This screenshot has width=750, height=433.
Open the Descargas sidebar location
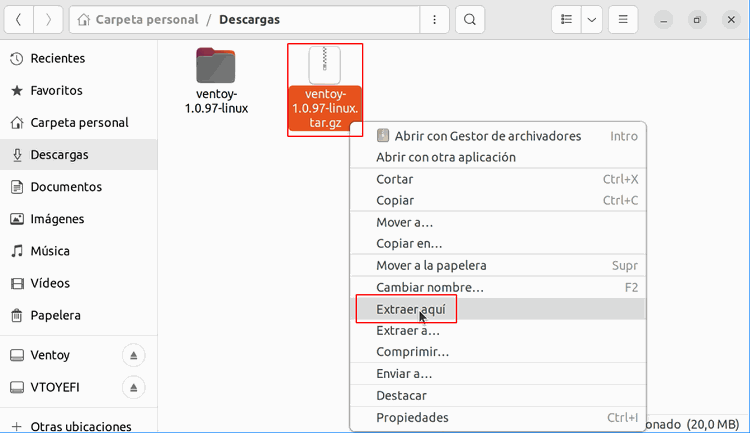(x=59, y=155)
